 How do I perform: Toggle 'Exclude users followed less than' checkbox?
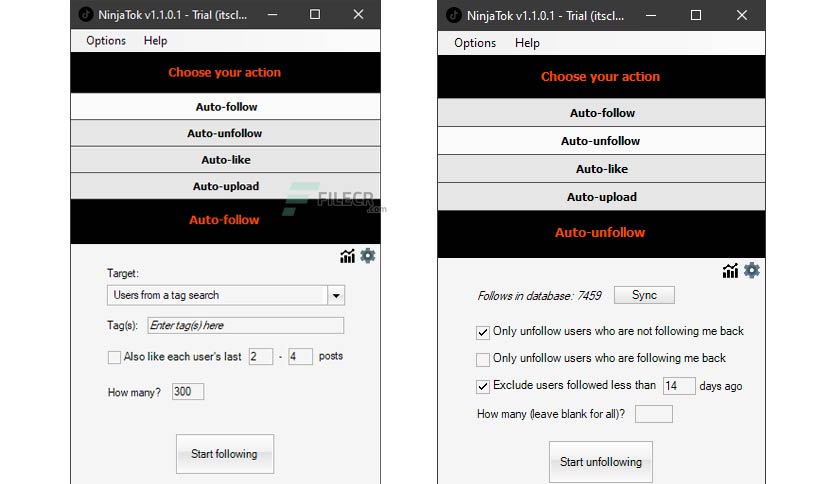(483, 386)
